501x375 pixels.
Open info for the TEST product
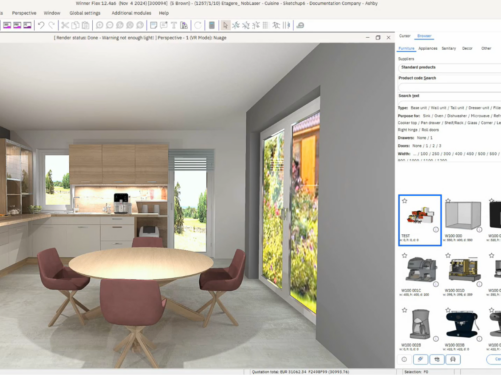436,230
